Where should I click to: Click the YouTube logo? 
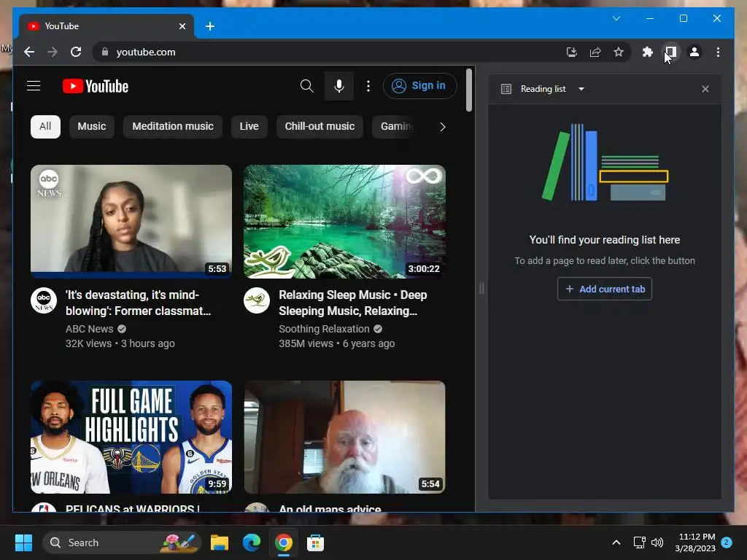96,86
